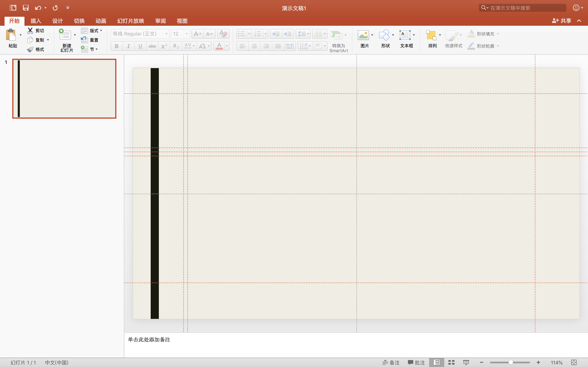Click the Share (共享) button
The image size is (588, 367).
click(561, 21)
